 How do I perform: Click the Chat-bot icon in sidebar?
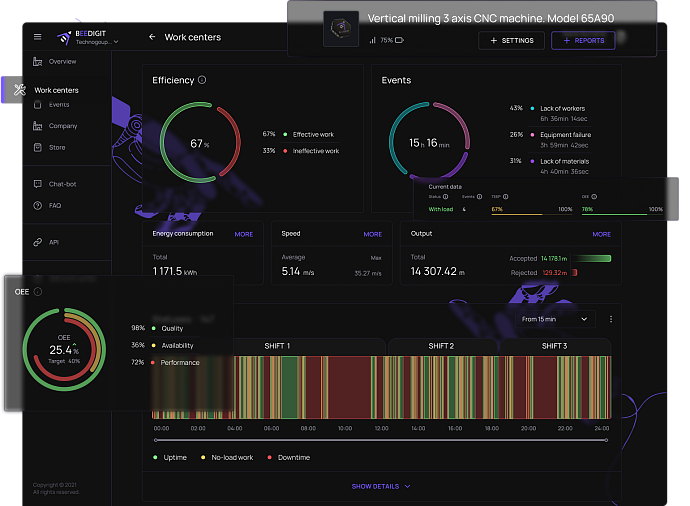click(x=38, y=184)
